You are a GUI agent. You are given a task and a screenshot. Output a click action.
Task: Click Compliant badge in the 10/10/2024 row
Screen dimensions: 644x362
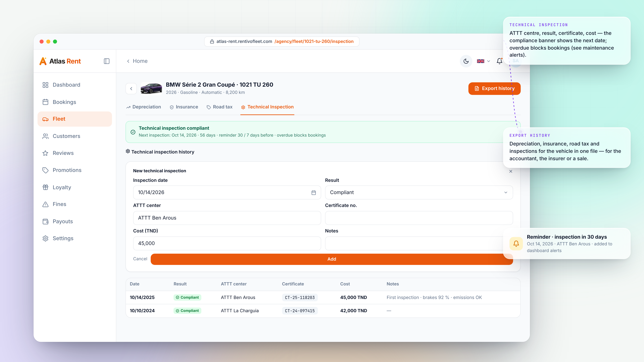187,311
